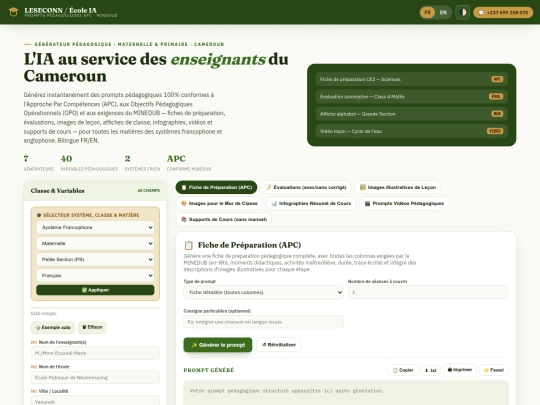This screenshot has width=540, height=405.
Task: Open LESECONN / École IA home link
Action: (61, 10)
